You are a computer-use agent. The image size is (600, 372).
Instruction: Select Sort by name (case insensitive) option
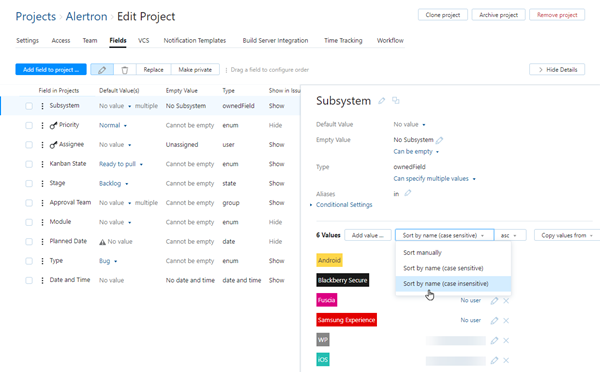pos(453,284)
